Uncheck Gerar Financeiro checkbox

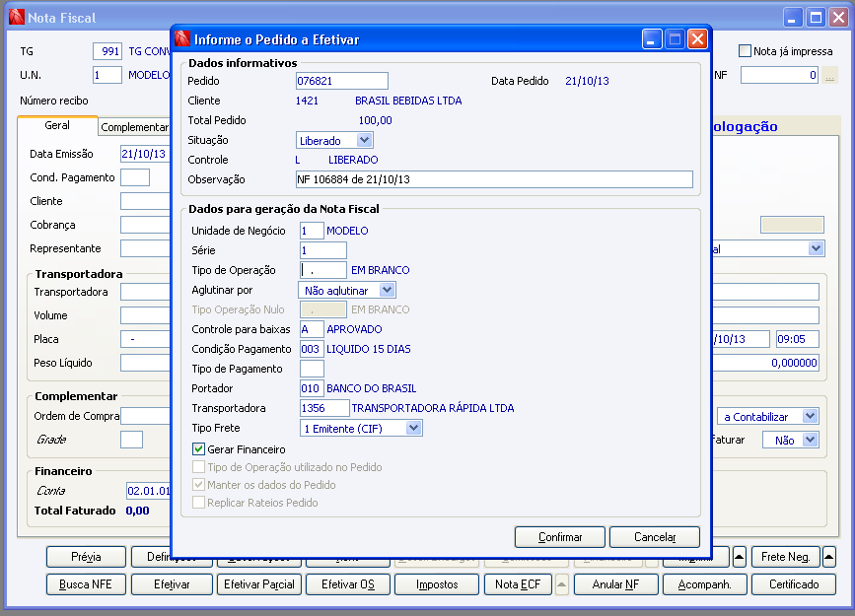tap(198, 449)
